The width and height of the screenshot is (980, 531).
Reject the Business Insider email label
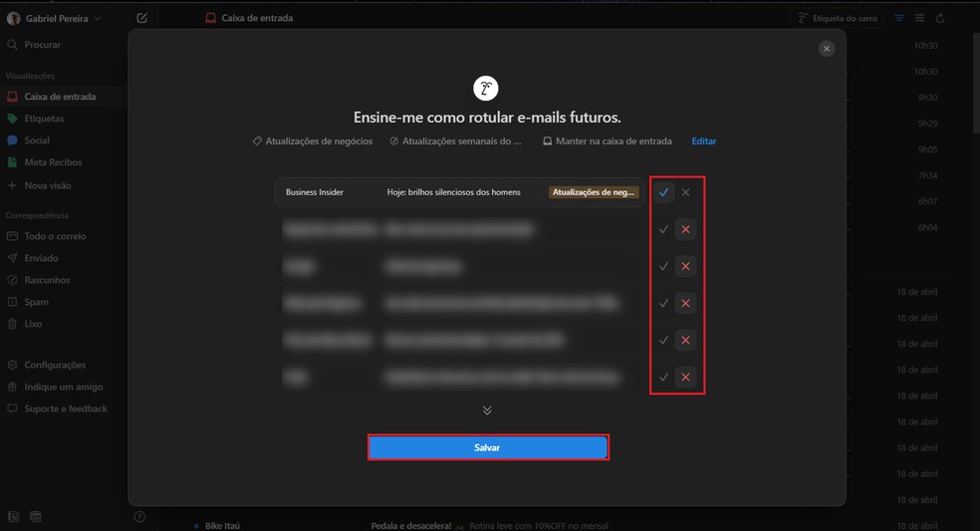tap(685, 192)
